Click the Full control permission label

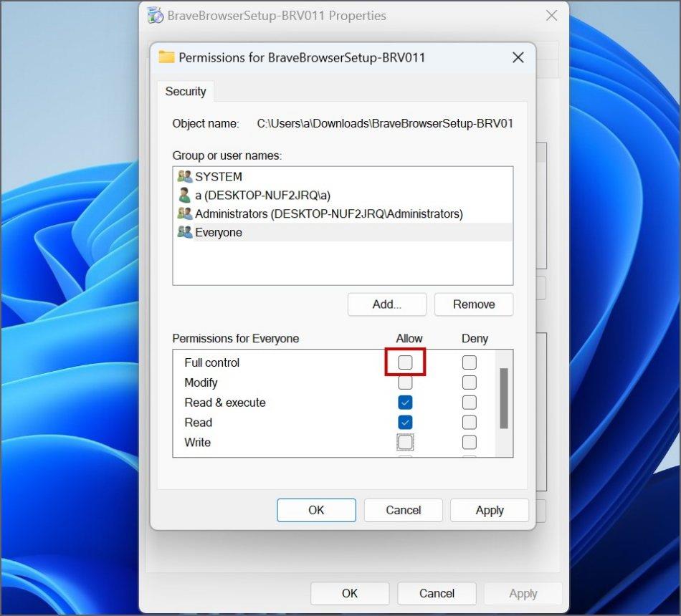coord(212,362)
